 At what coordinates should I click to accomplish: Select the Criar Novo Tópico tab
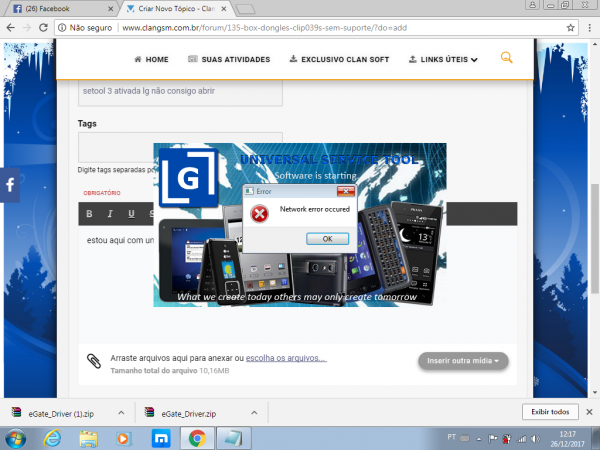click(176, 8)
